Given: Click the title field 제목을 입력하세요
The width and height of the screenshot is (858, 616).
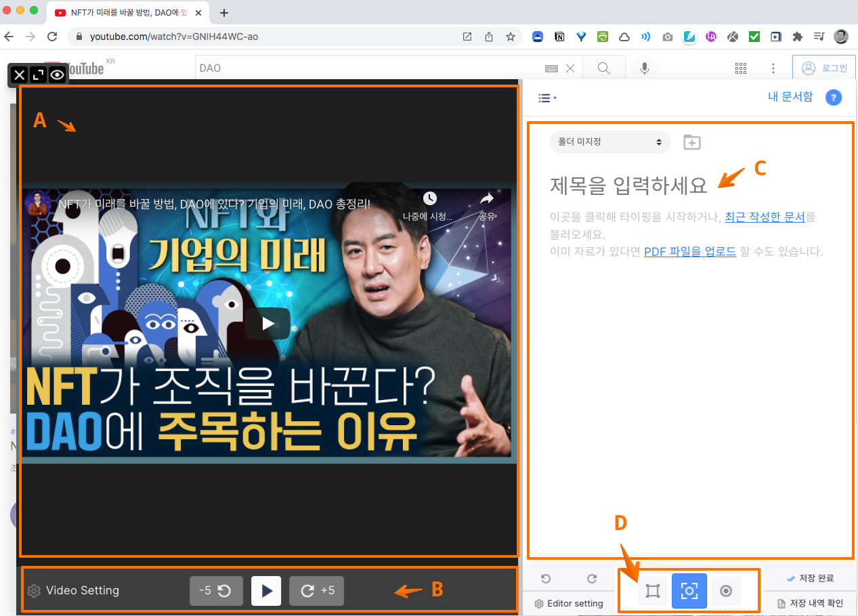Looking at the screenshot, I should 628,184.
